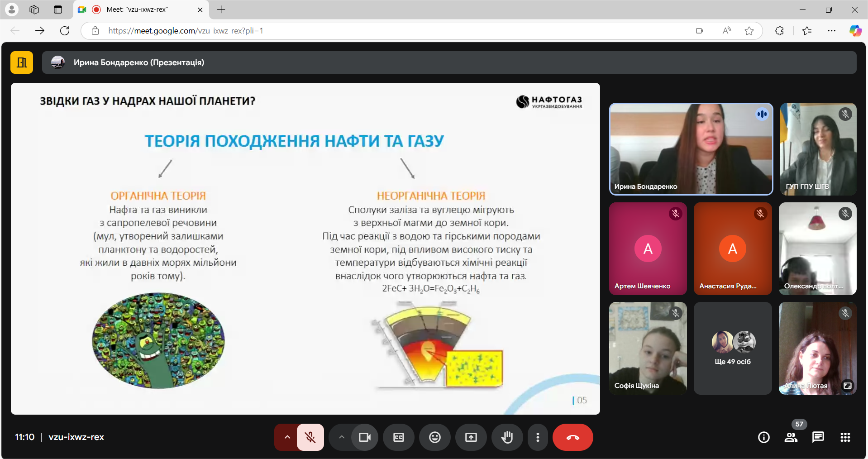
Task: Turn on closed captions
Action: point(399,437)
